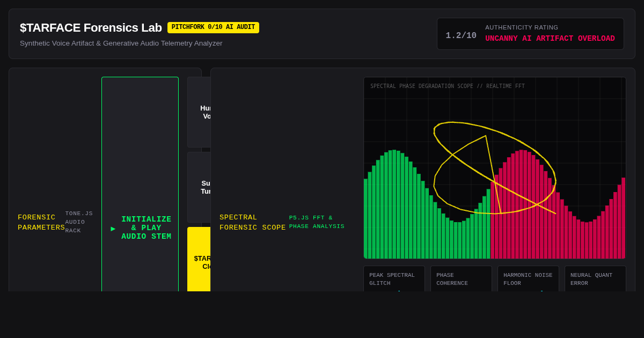The width and height of the screenshot is (644, 338).
Task: Click the Synthetic Voice Artifact subtitle text
Action: (121, 43)
